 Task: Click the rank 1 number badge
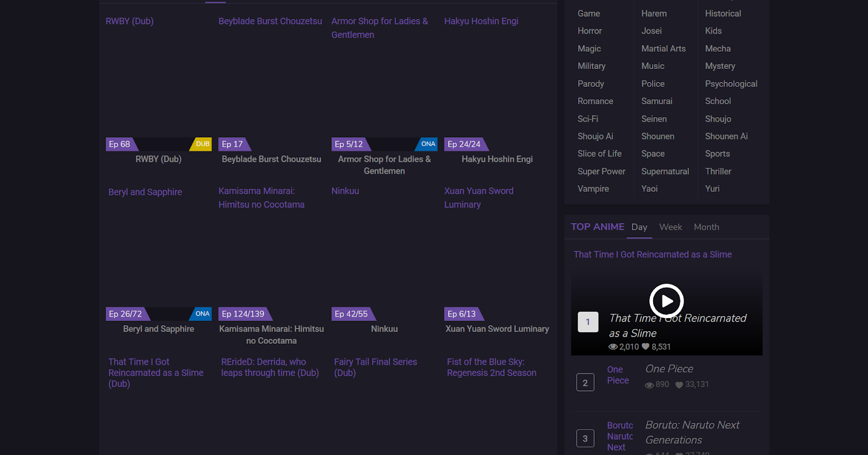click(588, 322)
